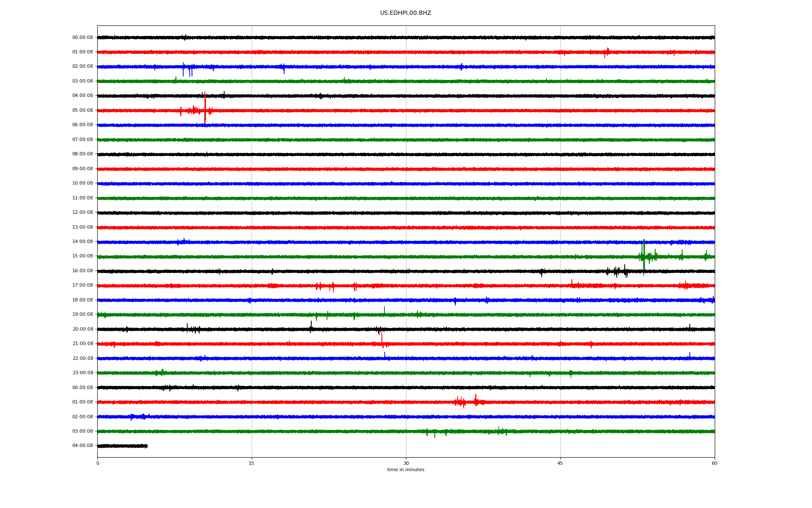Select the 20:00:08 row time label
Screen dimensions: 812x508
tap(82, 329)
